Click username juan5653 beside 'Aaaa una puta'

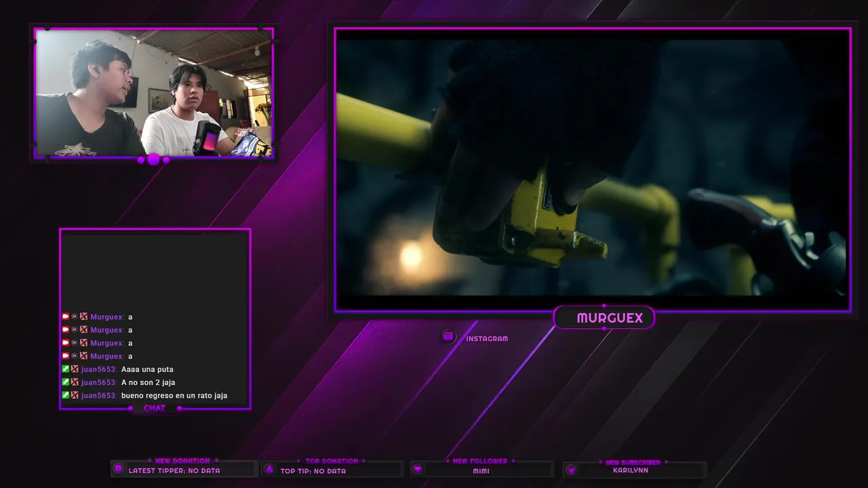[x=99, y=369]
